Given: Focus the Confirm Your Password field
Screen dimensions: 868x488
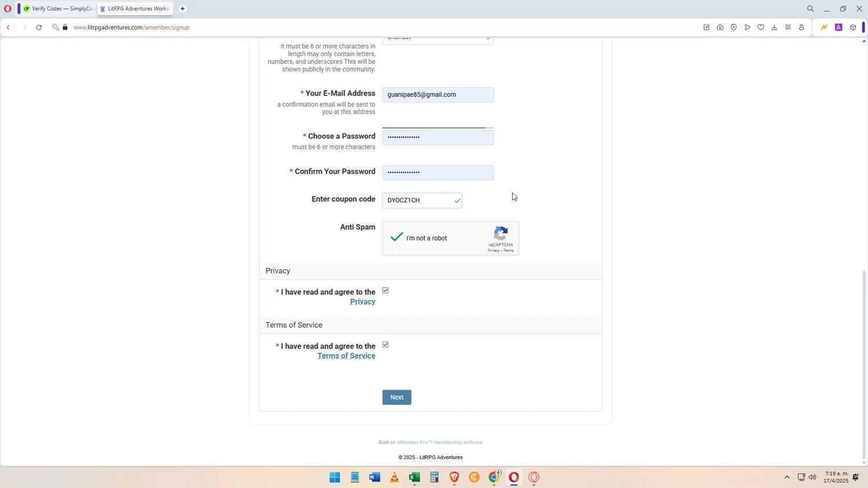Looking at the screenshot, I should pyautogui.click(x=437, y=172).
